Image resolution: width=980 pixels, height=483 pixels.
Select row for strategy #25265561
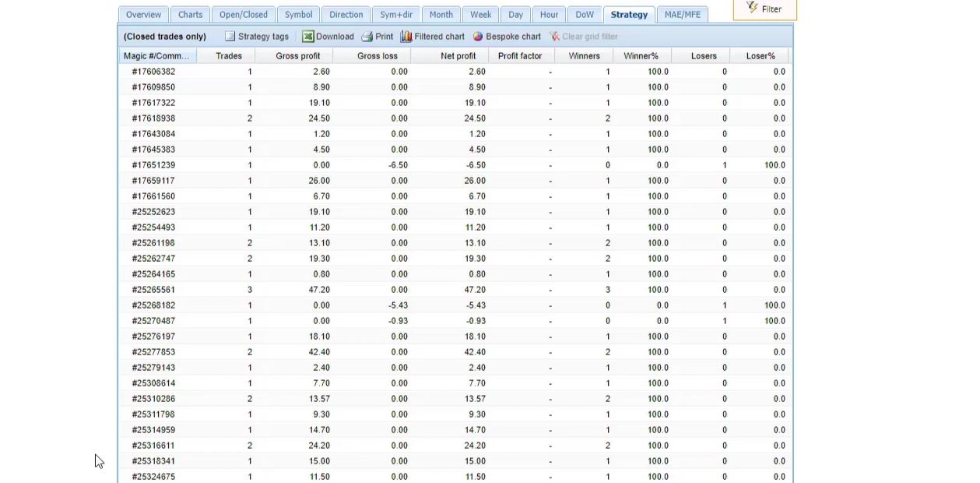pos(153,290)
